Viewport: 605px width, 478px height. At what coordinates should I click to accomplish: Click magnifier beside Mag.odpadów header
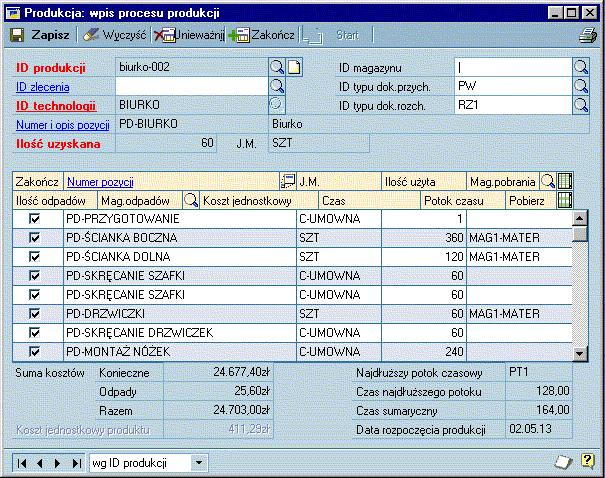(x=191, y=200)
